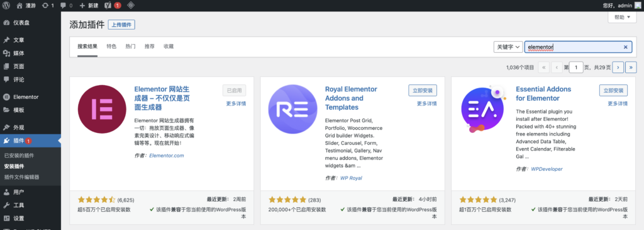Switch to 搜索结果 tab
The width and height of the screenshot is (644, 230).
click(87, 47)
